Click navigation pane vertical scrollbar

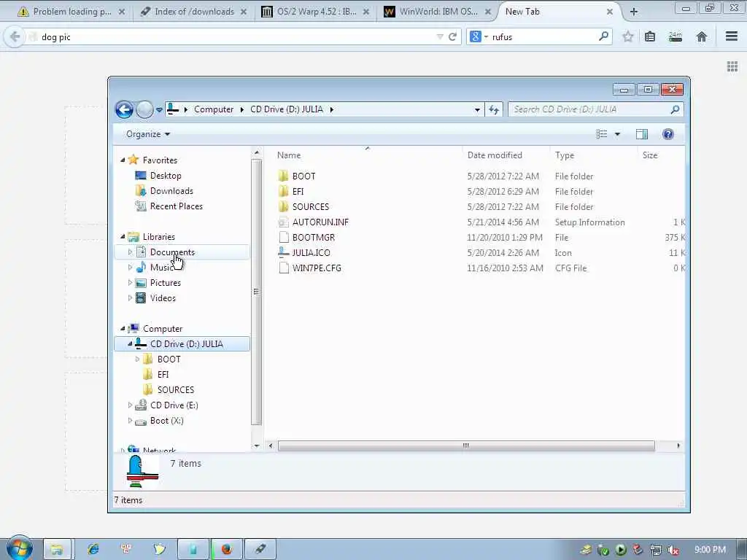(x=256, y=292)
